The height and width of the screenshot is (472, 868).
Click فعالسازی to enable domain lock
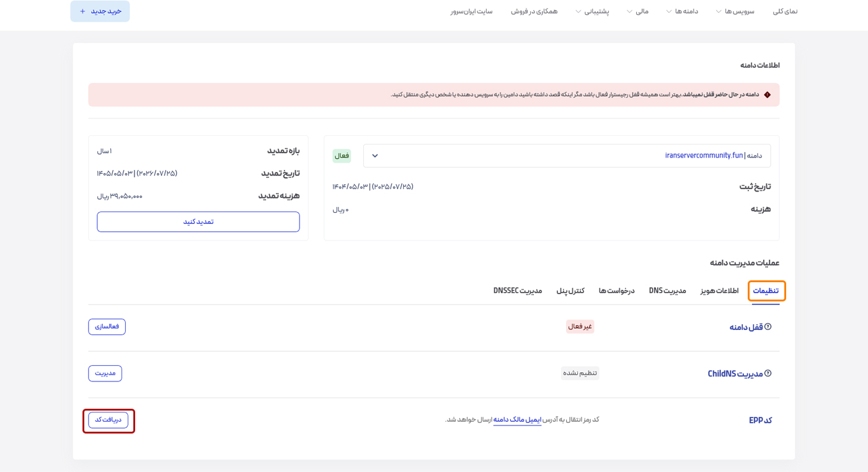107,327
